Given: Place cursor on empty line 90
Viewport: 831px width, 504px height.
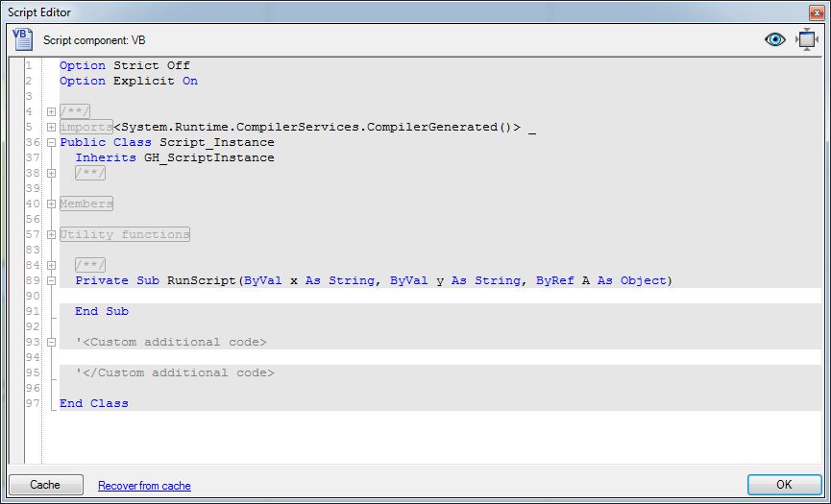Looking at the screenshot, I should [x=440, y=296].
